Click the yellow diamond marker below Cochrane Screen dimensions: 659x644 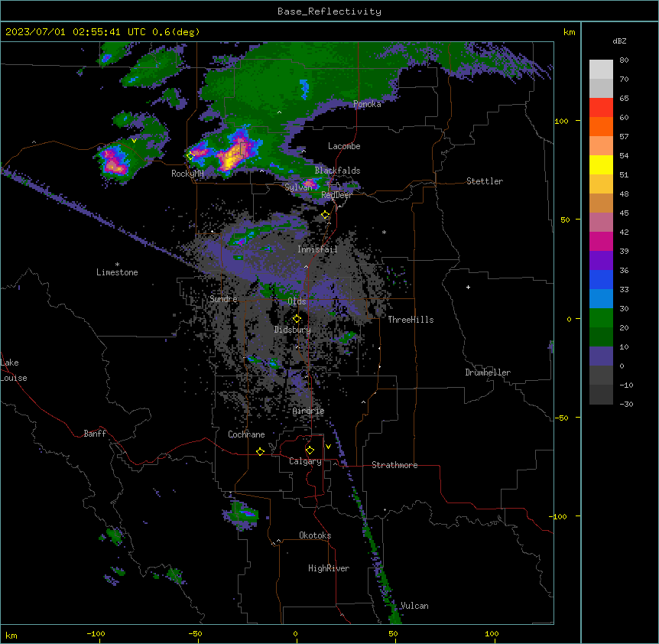coord(260,451)
